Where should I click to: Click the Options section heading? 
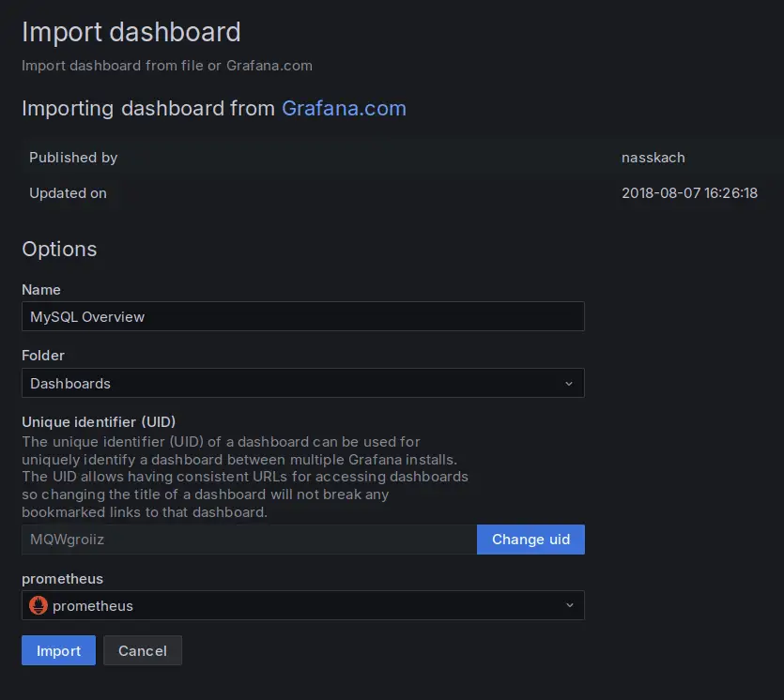59,249
